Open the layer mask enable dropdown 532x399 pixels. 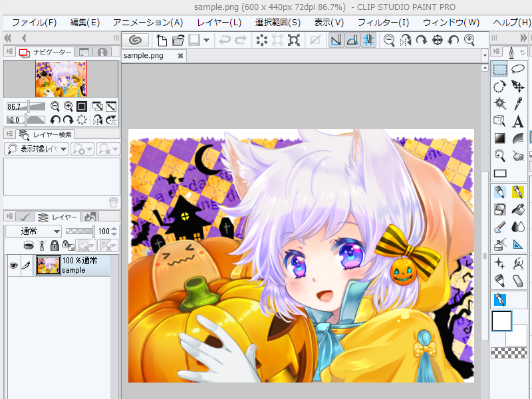(x=86, y=245)
